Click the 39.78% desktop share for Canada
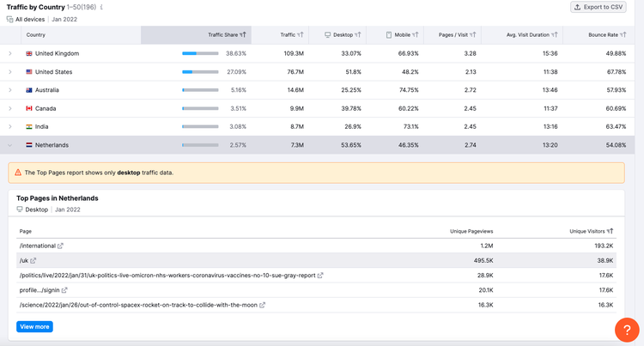The image size is (644, 346). point(351,108)
